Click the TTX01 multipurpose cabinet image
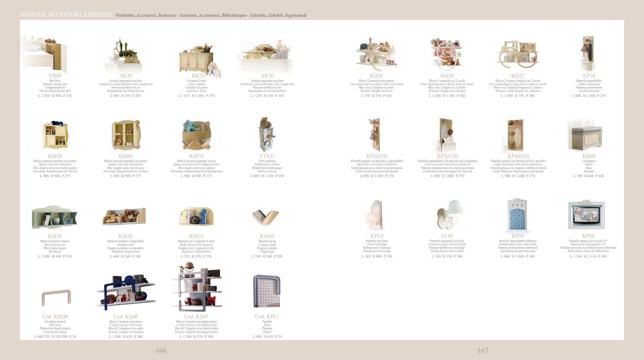The image size is (644, 360). tap(267, 135)
